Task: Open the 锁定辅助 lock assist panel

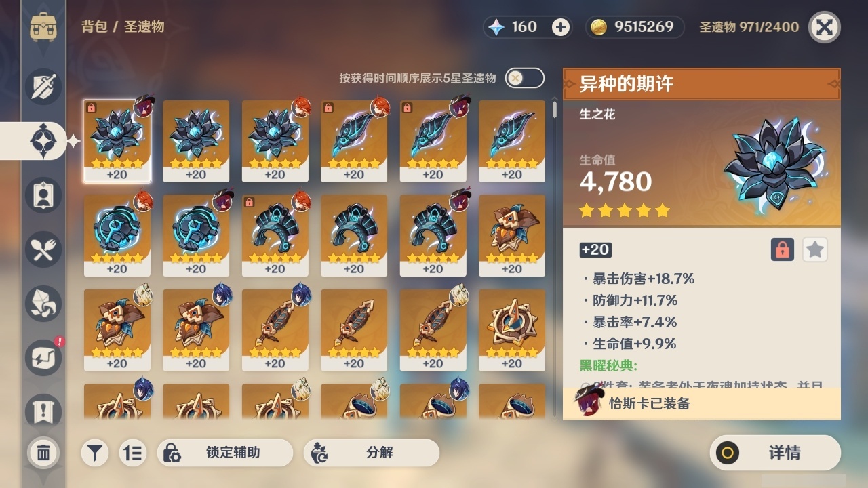Action: (225, 453)
